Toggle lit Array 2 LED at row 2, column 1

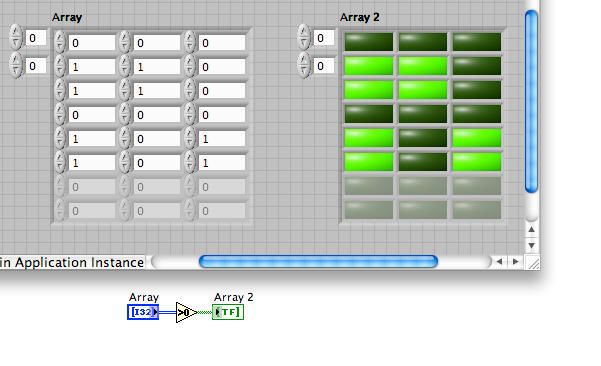369,66
